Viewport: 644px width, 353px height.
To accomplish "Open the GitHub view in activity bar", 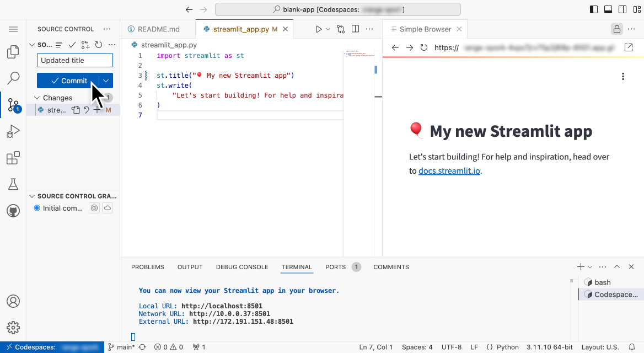I will [x=13, y=211].
